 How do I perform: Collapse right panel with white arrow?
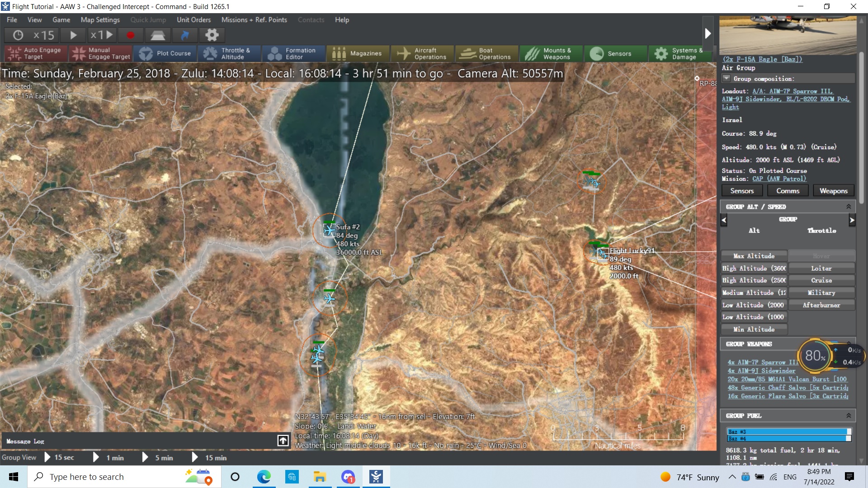[708, 33]
